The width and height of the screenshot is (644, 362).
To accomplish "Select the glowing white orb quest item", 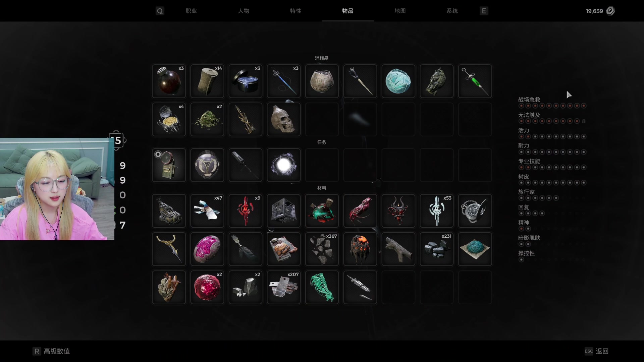I will [x=284, y=165].
